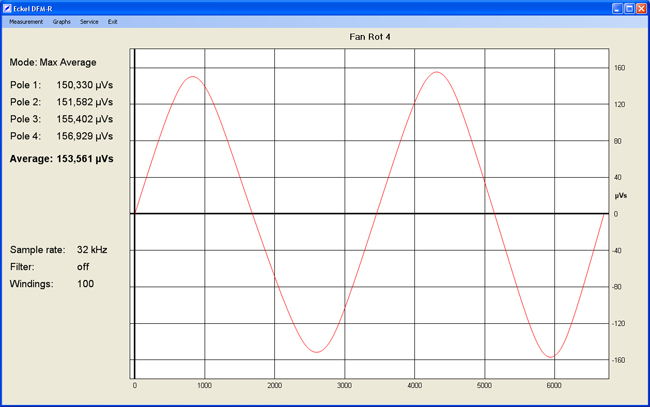Minimize the Eckel DFM-R window
650x407 pixels.
coord(617,8)
